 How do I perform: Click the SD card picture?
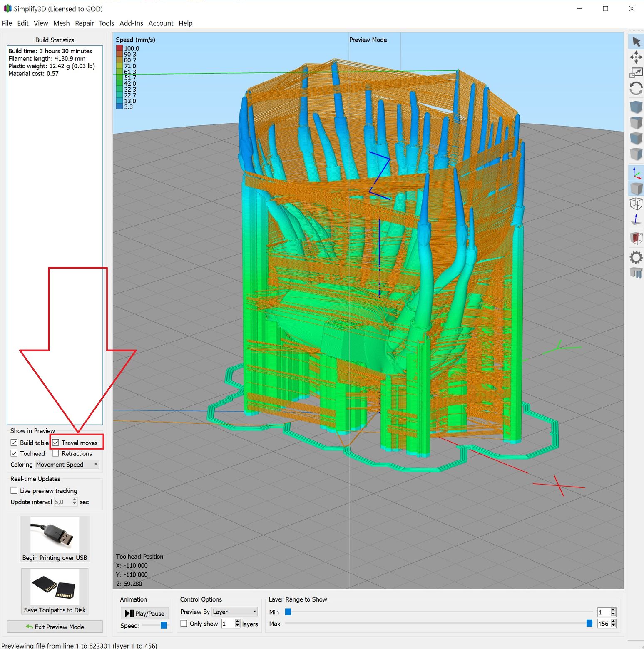[x=55, y=587]
